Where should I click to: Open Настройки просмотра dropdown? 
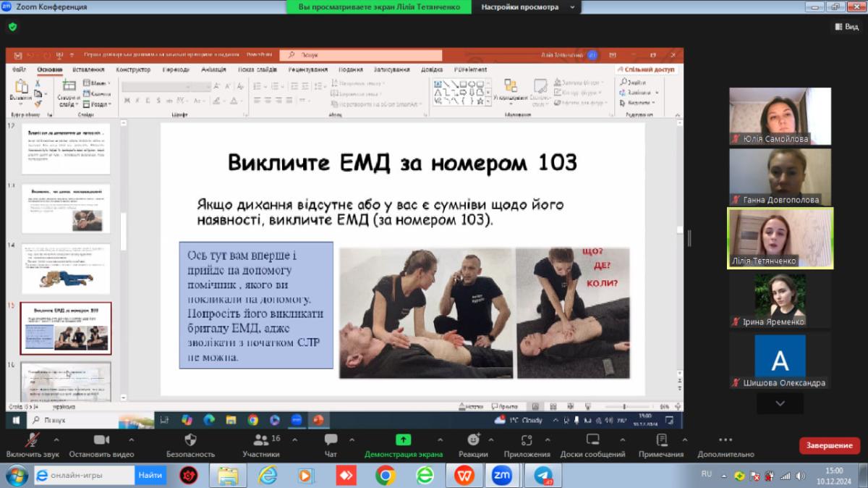coord(527,7)
